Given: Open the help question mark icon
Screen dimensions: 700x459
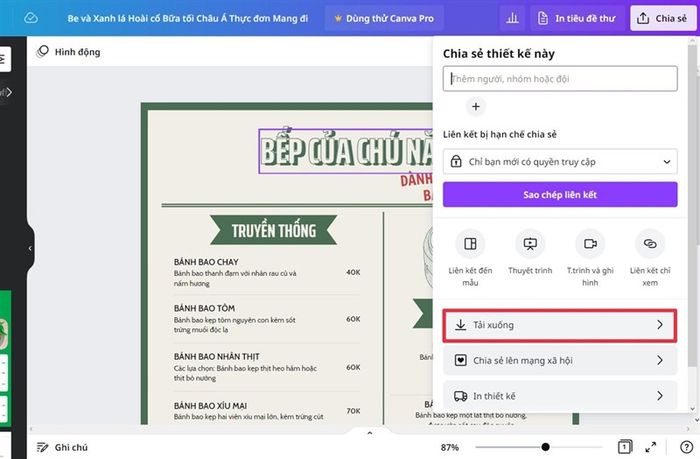Looking at the screenshot, I should pyautogui.click(x=686, y=446).
